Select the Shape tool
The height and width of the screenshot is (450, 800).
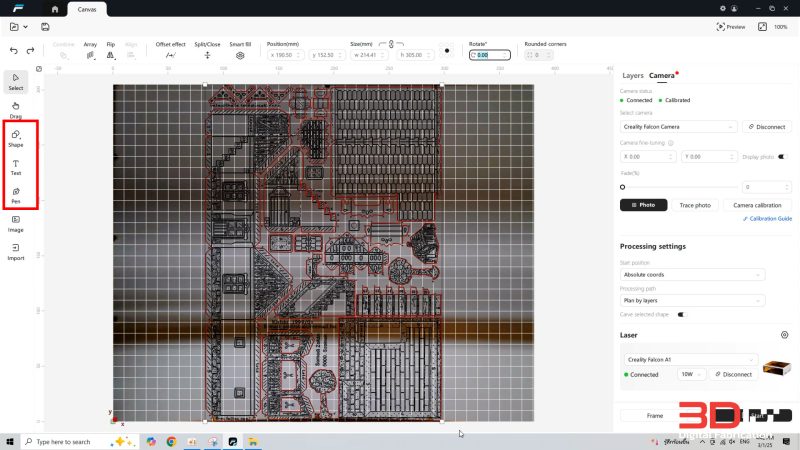pos(16,138)
